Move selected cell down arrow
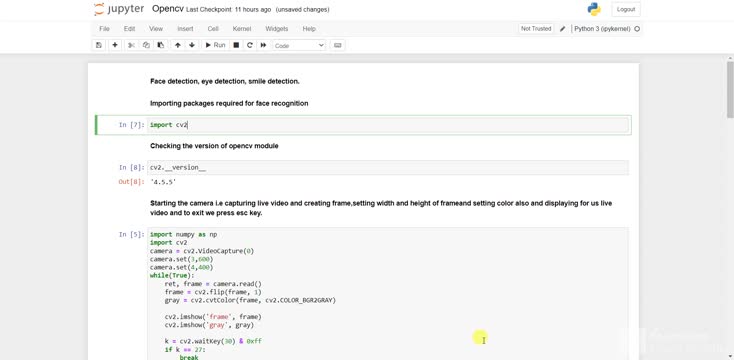 coord(192,45)
